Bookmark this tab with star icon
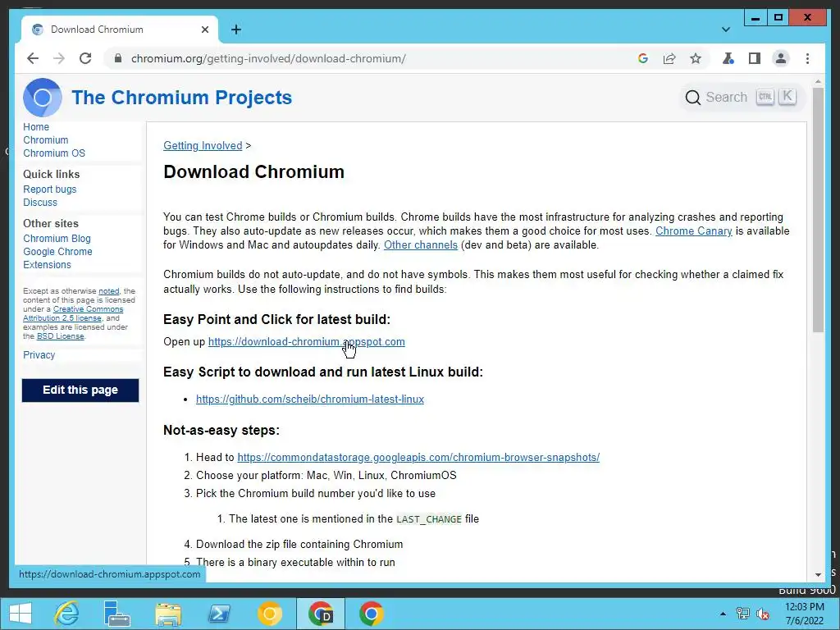This screenshot has height=630, width=840. tap(696, 58)
